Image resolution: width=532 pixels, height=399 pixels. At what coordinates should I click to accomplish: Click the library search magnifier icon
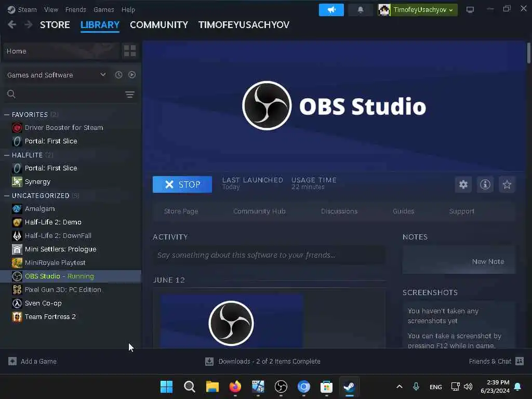tap(11, 94)
